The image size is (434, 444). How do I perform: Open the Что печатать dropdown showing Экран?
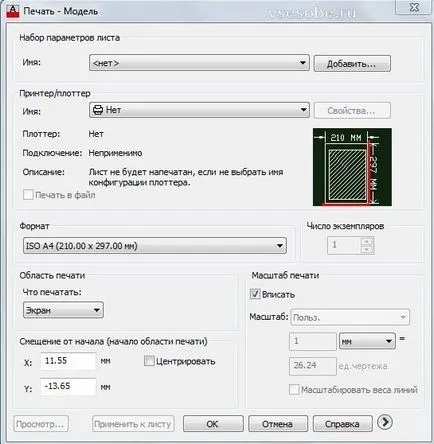(x=63, y=310)
